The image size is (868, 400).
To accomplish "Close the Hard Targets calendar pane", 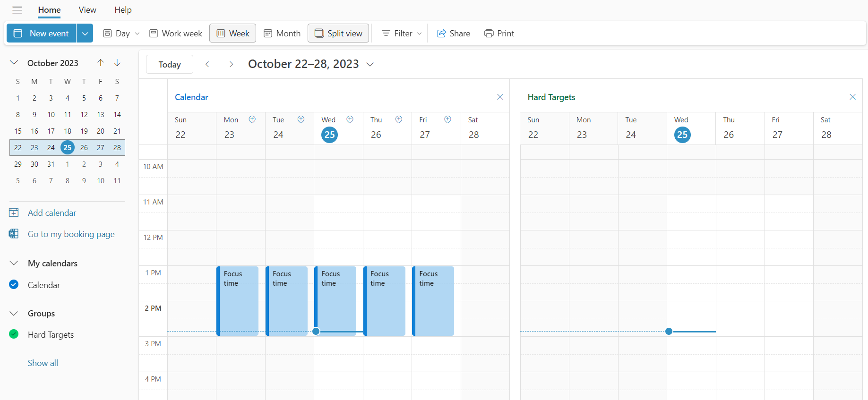I will [852, 97].
